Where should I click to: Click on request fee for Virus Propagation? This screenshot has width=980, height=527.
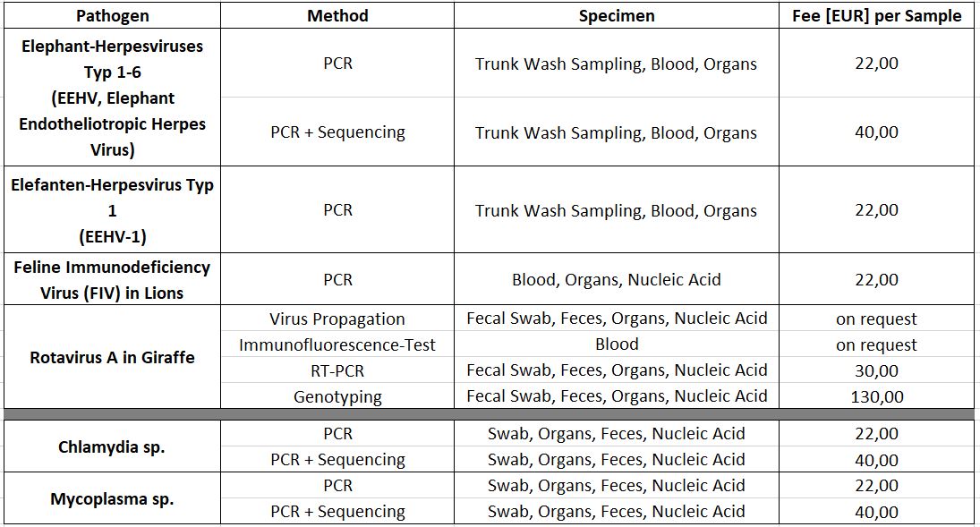click(x=876, y=319)
